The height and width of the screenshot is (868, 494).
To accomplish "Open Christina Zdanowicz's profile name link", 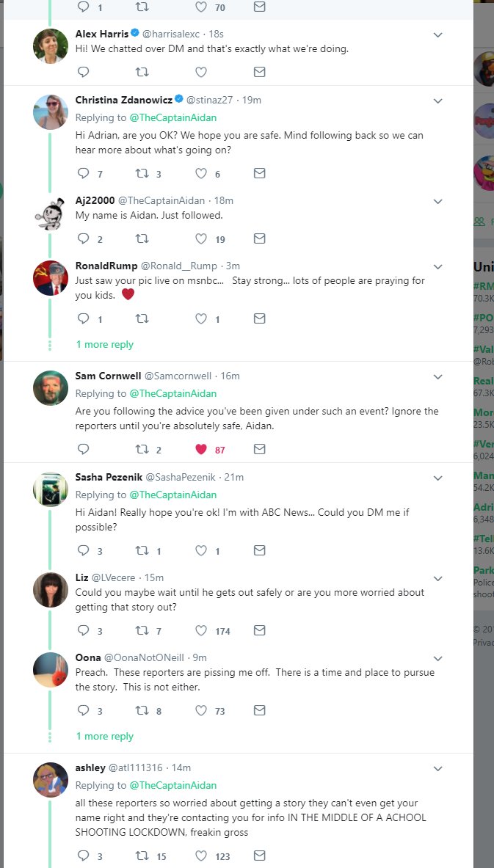I will (x=123, y=100).
